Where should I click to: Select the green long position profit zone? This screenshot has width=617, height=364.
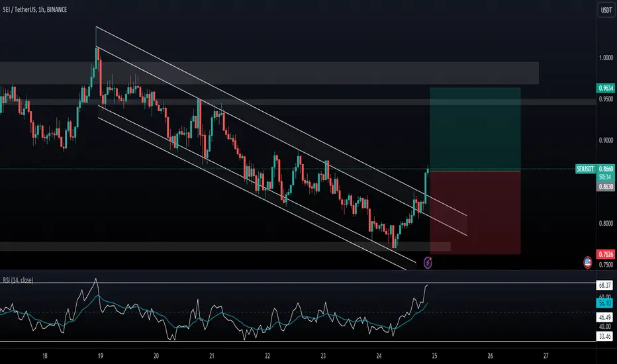(x=475, y=129)
